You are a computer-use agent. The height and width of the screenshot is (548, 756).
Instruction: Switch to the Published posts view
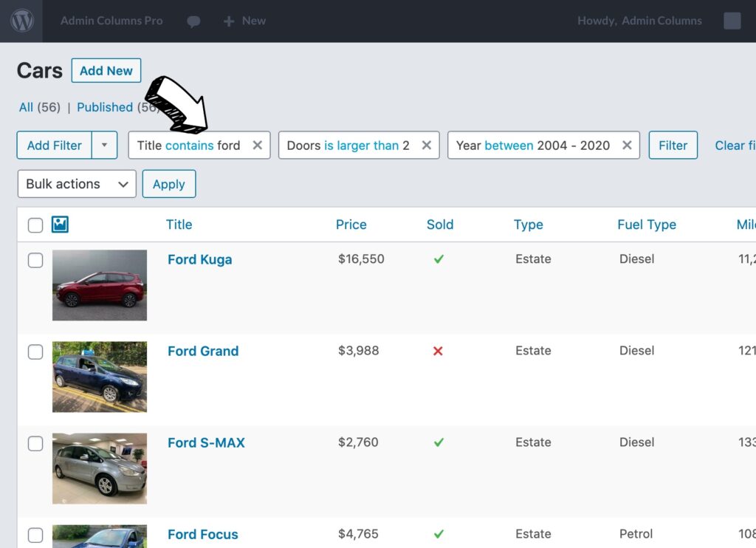click(105, 107)
